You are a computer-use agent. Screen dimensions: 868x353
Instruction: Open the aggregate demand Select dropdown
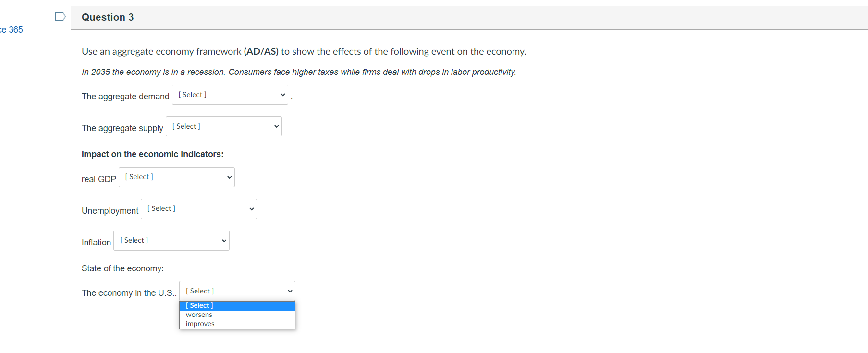tap(230, 94)
